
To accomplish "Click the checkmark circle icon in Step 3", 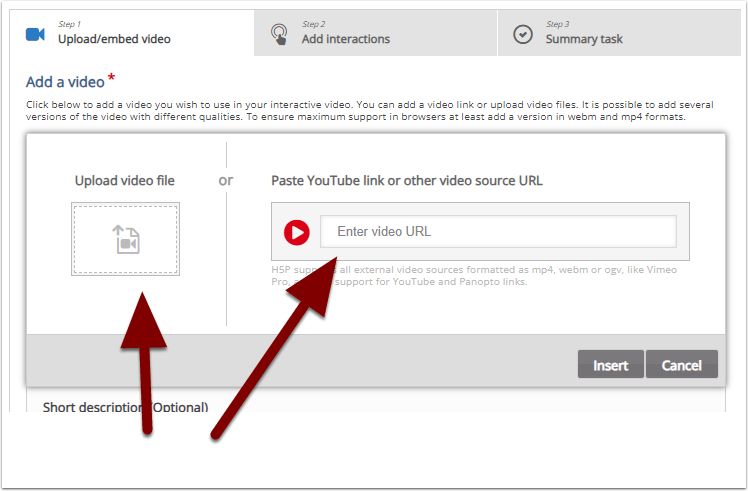I will (523, 34).
